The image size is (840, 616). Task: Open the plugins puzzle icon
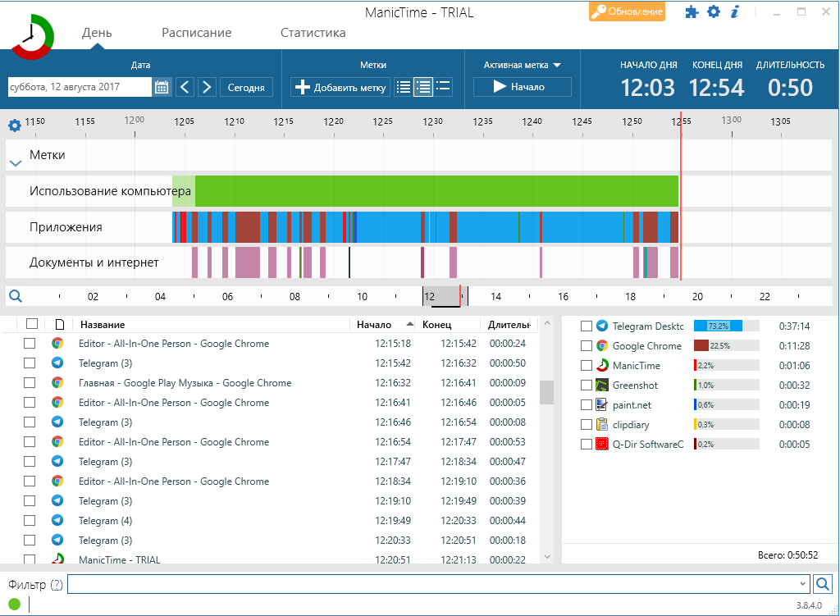coord(692,11)
